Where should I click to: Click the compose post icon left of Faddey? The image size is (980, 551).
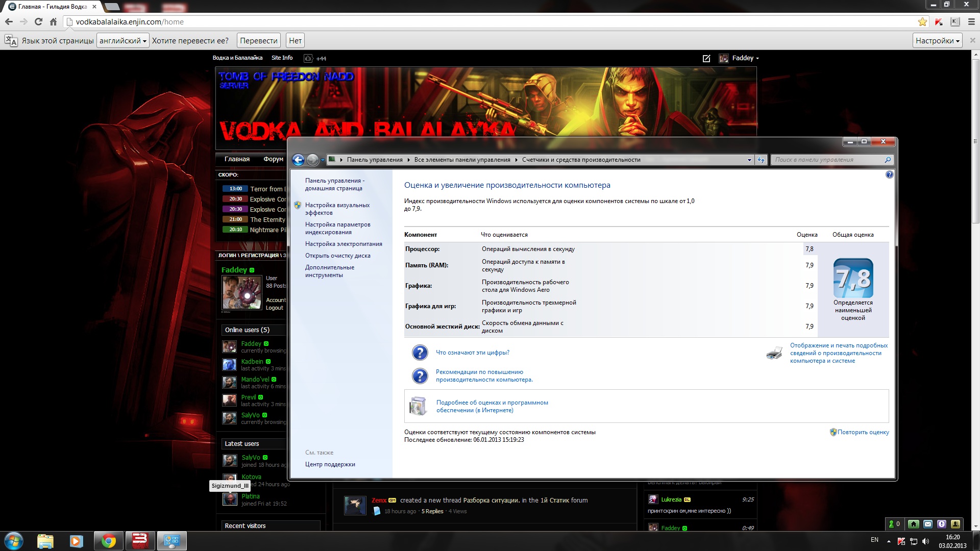(x=706, y=58)
